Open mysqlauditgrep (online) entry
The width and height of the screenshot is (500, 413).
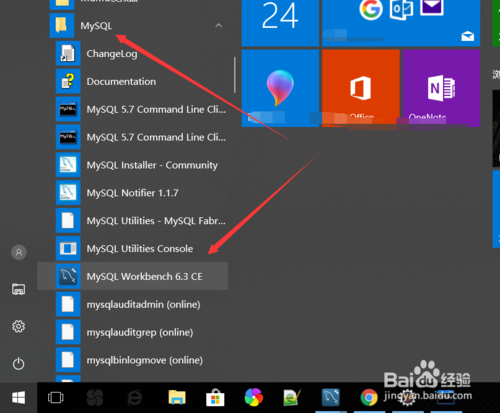point(140,332)
